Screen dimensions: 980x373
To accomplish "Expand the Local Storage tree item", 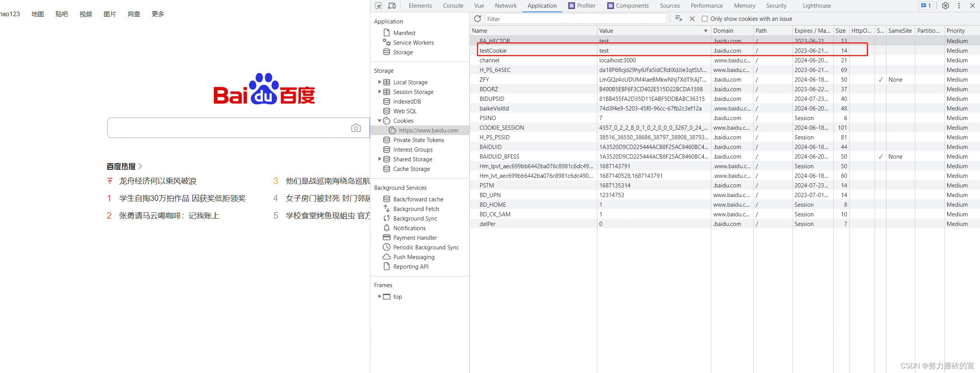I will click(380, 82).
